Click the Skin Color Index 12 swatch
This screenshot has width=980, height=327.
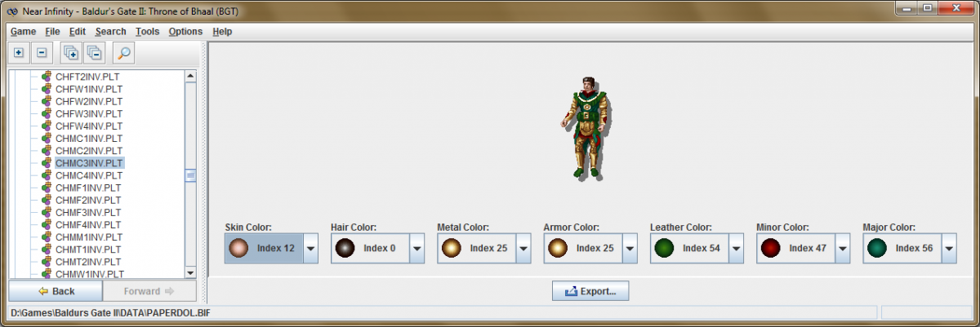[238, 248]
